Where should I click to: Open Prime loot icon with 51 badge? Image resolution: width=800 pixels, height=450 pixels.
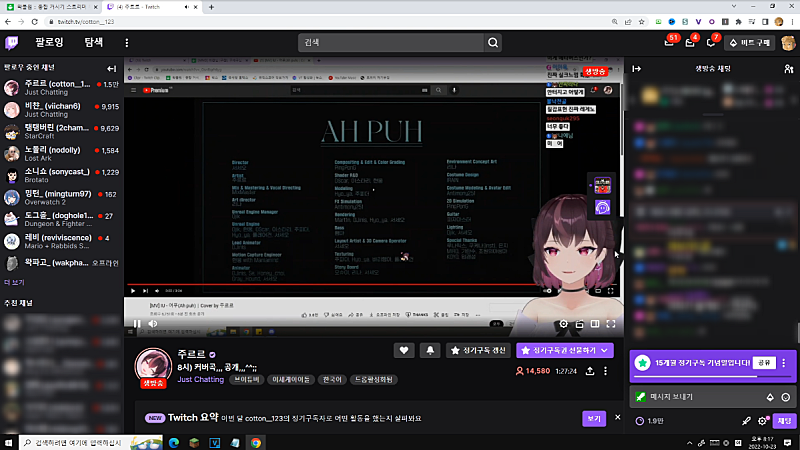(x=669, y=43)
